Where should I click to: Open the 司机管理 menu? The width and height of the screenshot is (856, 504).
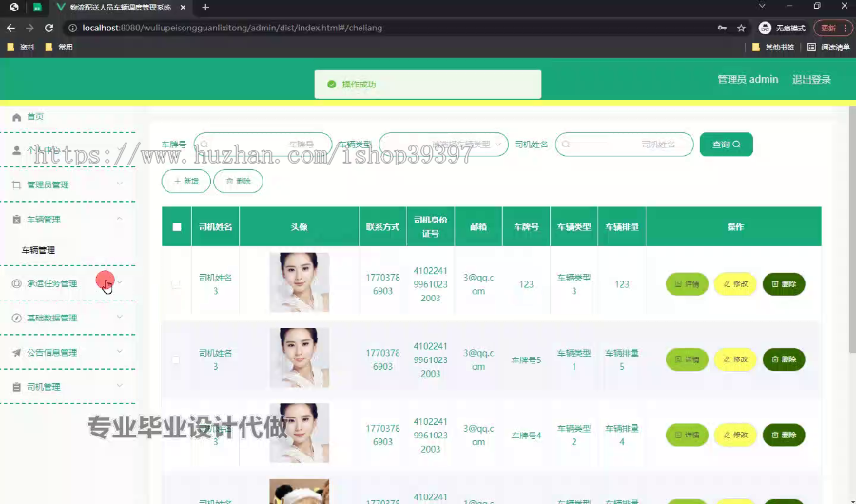tap(68, 387)
